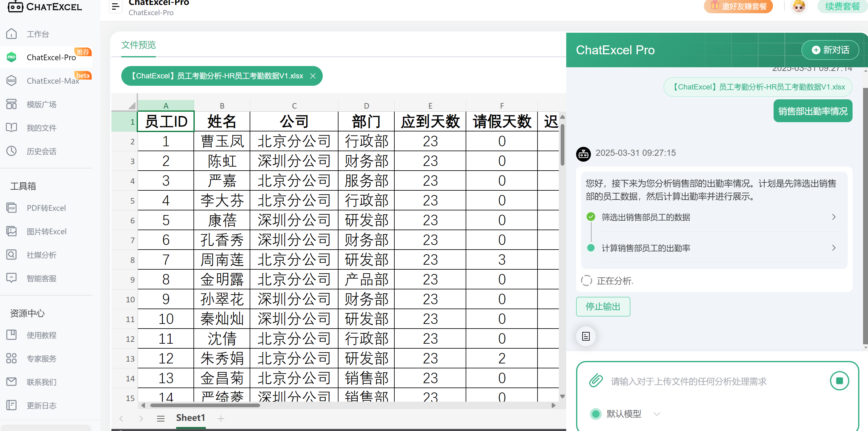Expand the 计算销售部员工的出勤率 step
Image resolution: width=868 pixels, height=431 pixels.
pyautogui.click(x=833, y=248)
